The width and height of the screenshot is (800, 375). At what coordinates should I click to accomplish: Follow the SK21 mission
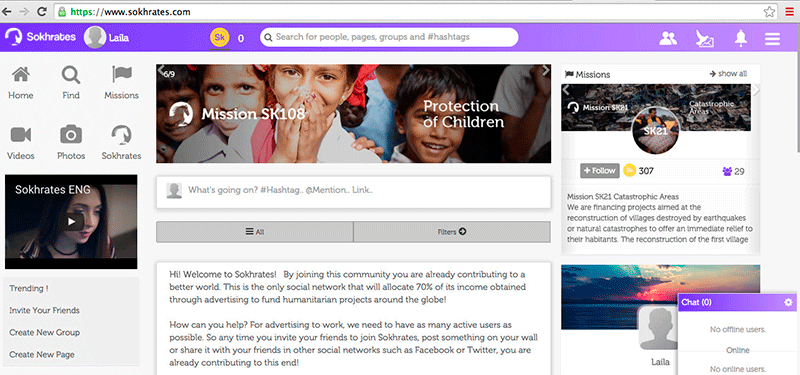(599, 171)
